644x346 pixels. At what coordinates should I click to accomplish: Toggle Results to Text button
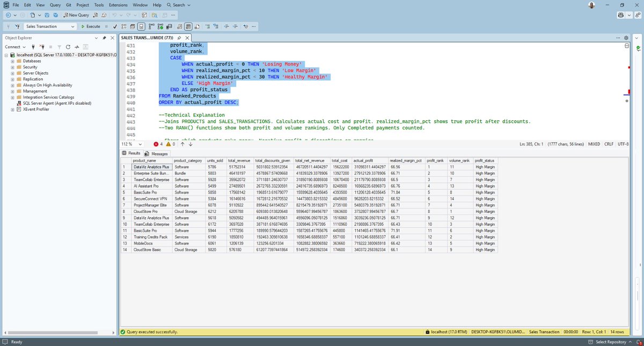[x=180, y=26]
